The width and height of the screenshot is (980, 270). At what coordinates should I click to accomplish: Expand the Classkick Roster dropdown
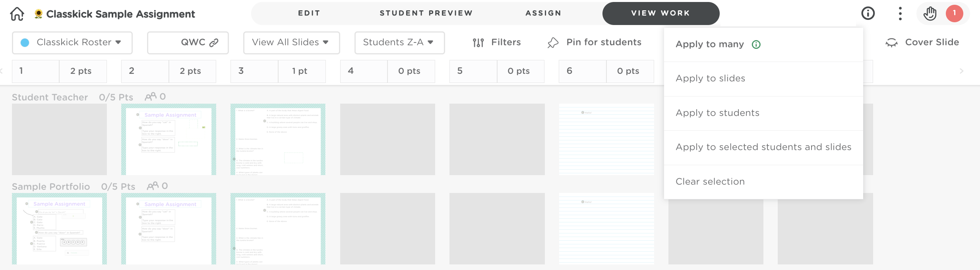click(x=72, y=42)
